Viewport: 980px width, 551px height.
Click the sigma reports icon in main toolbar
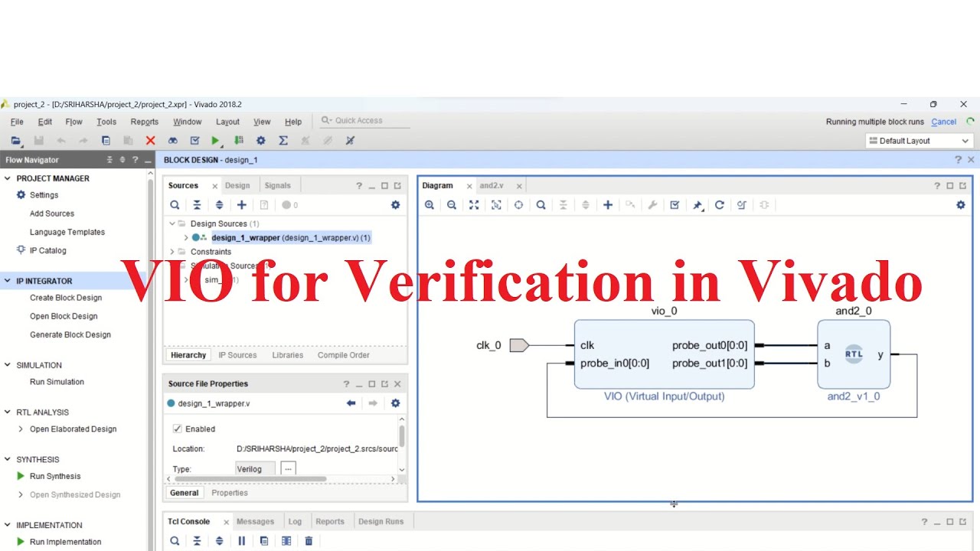coord(283,141)
